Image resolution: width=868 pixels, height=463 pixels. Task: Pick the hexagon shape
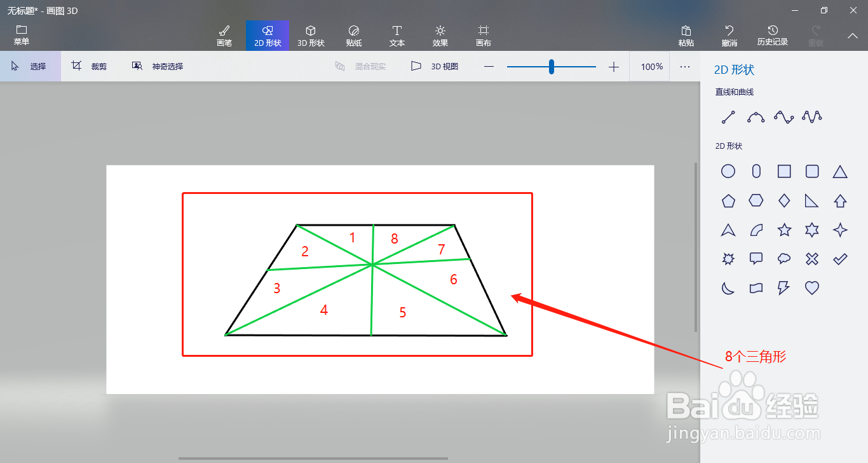click(x=756, y=200)
